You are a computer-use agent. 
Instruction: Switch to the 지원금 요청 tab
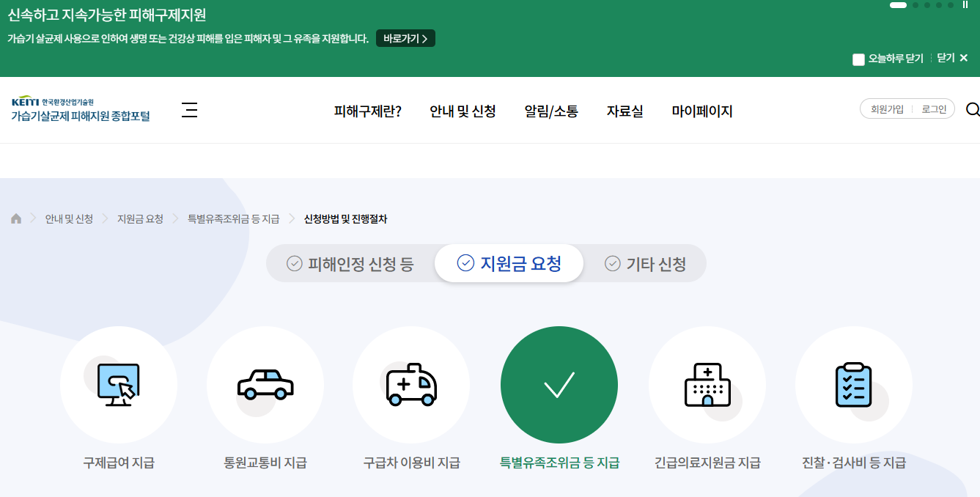(x=509, y=263)
